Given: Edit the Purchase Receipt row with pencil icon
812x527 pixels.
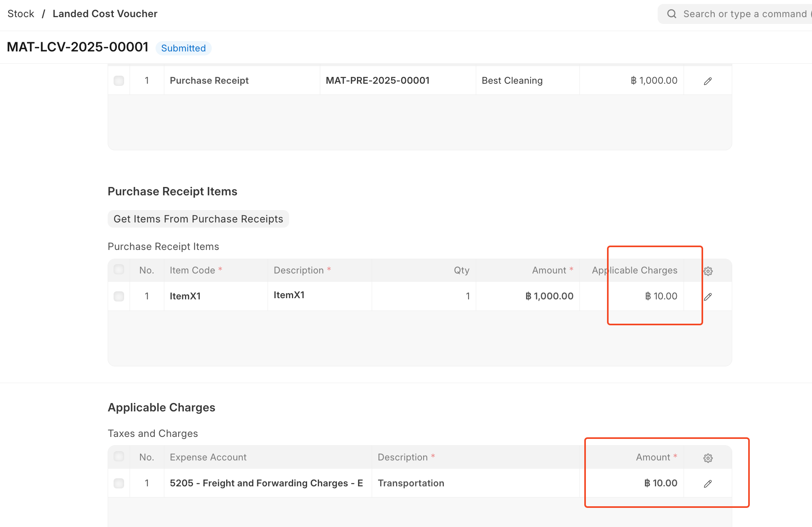Looking at the screenshot, I should tap(708, 81).
